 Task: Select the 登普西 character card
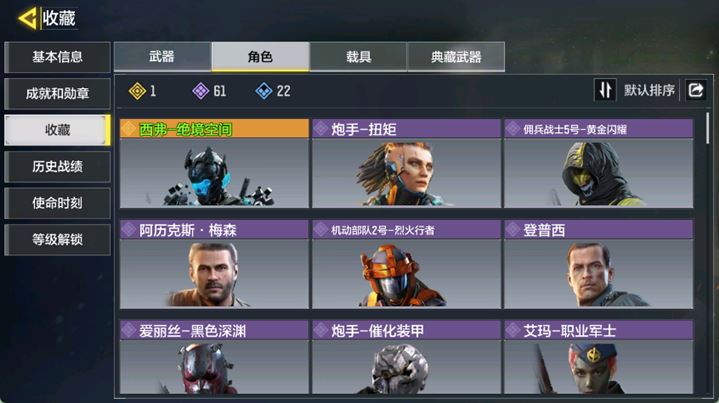click(598, 264)
